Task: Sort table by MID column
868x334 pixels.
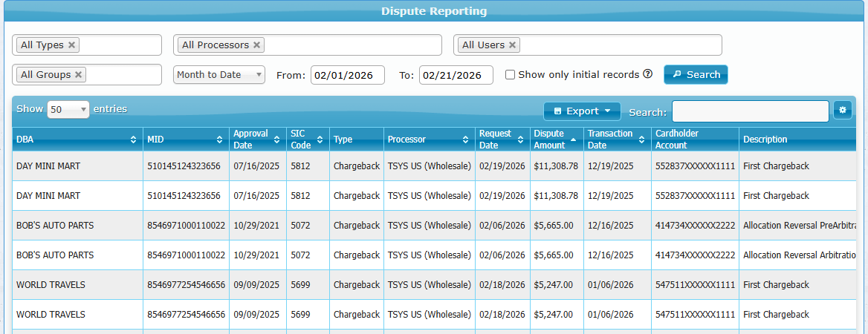Action: [x=219, y=140]
